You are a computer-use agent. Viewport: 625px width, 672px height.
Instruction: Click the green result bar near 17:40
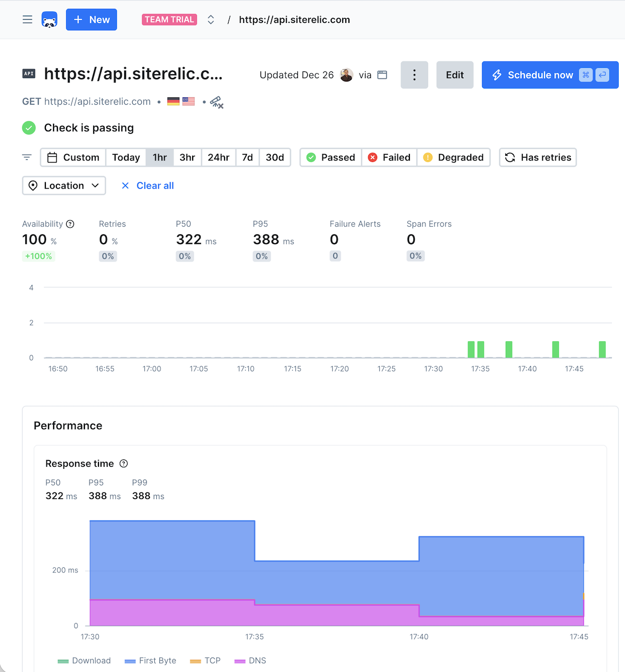[509, 350]
